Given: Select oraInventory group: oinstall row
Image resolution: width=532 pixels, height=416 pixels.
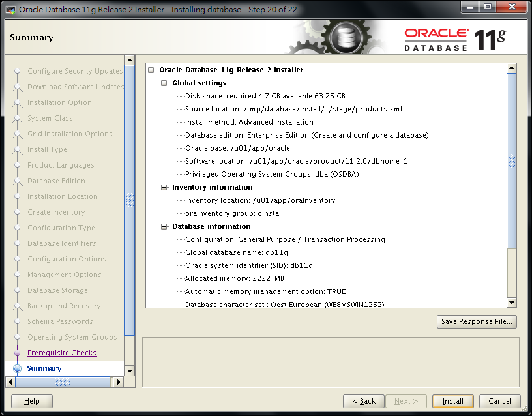Looking at the screenshot, I should 234,213.
